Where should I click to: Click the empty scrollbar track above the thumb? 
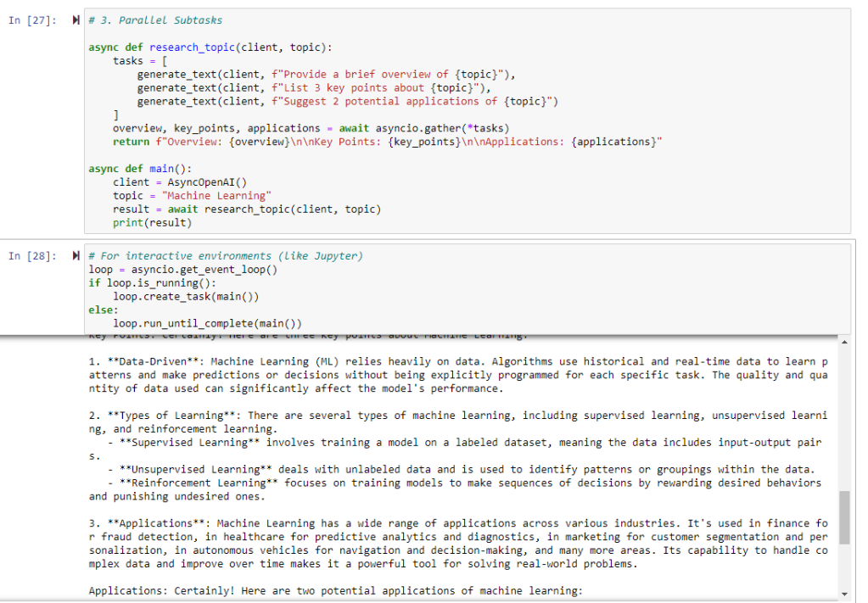843,416
